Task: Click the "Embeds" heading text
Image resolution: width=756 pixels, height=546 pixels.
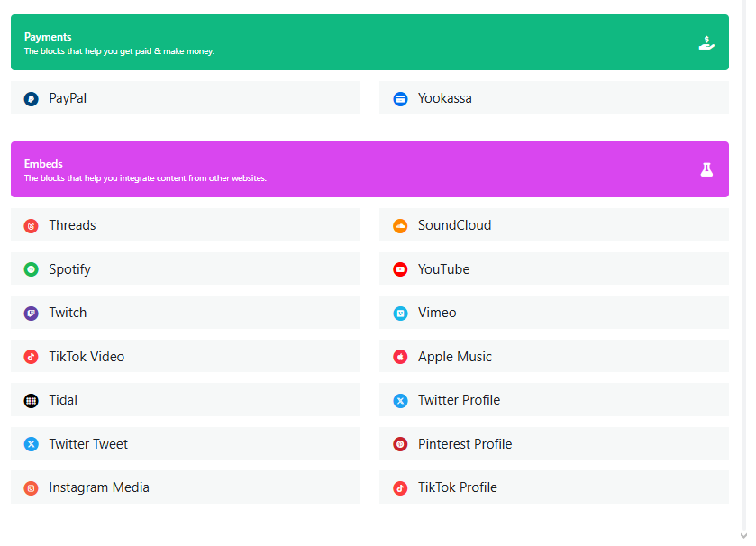Action: click(x=43, y=164)
